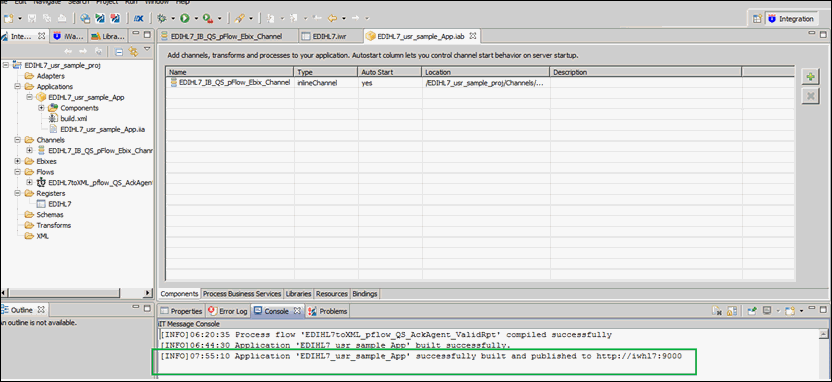Viewport: 832px width, 382px height.
Task: Click Collapse All in explorer toolbar
Action: (119, 51)
